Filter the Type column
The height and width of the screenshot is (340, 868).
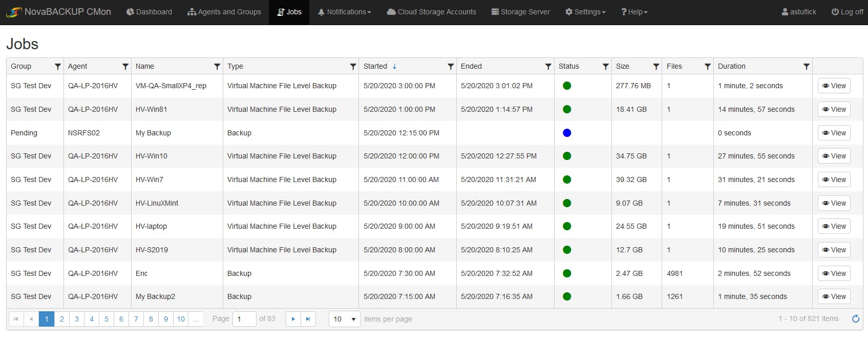(x=353, y=67)
